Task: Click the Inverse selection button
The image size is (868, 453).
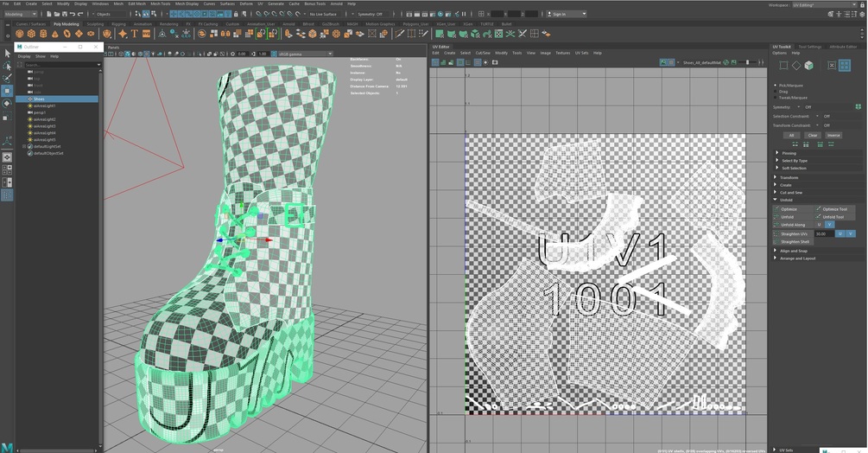Action: coord(833,135)
